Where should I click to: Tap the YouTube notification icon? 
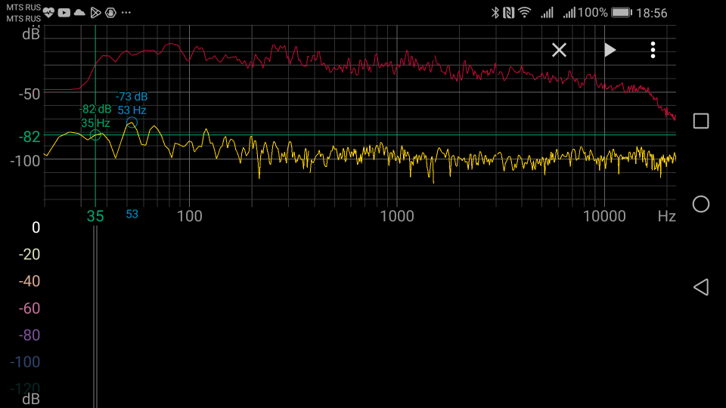(64, 13)
